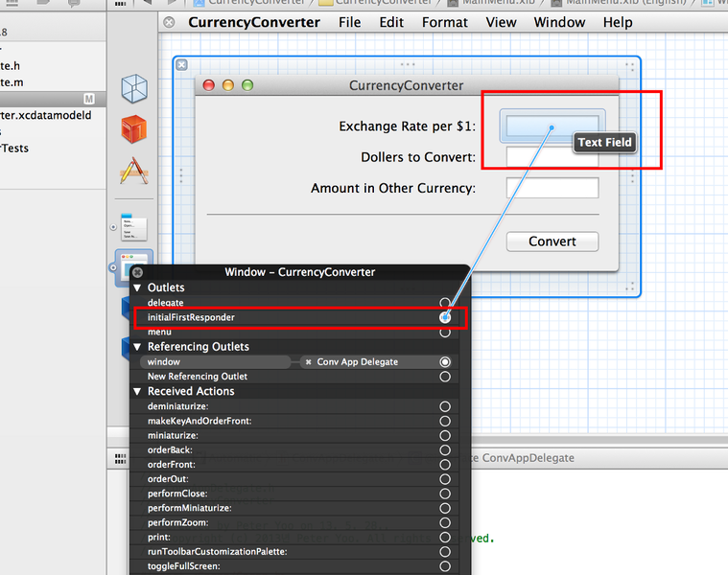This screenshot has height=575, width=728.
Task: Click the Application object icon in dock
Action: pyautogui.click(x=134, y=171)
